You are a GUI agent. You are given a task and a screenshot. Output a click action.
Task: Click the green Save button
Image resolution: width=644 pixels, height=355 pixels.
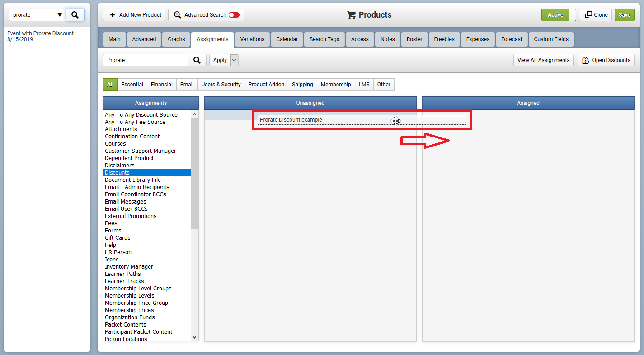(x=624, y=14)
